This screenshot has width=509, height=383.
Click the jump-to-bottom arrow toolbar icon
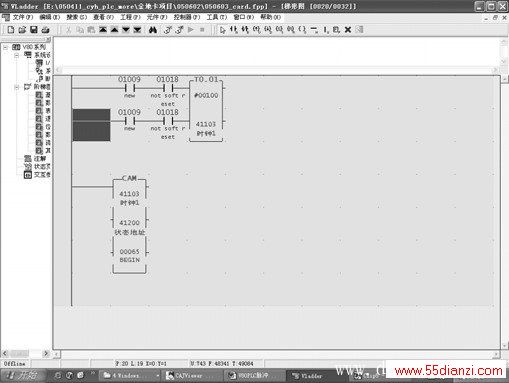(137, 30)
